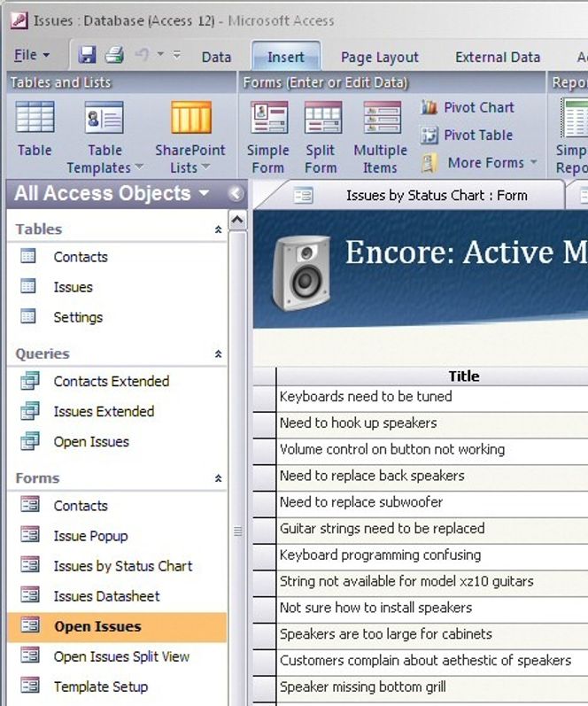
Task: Open the File menu dropdown
Action: point(32,55)
